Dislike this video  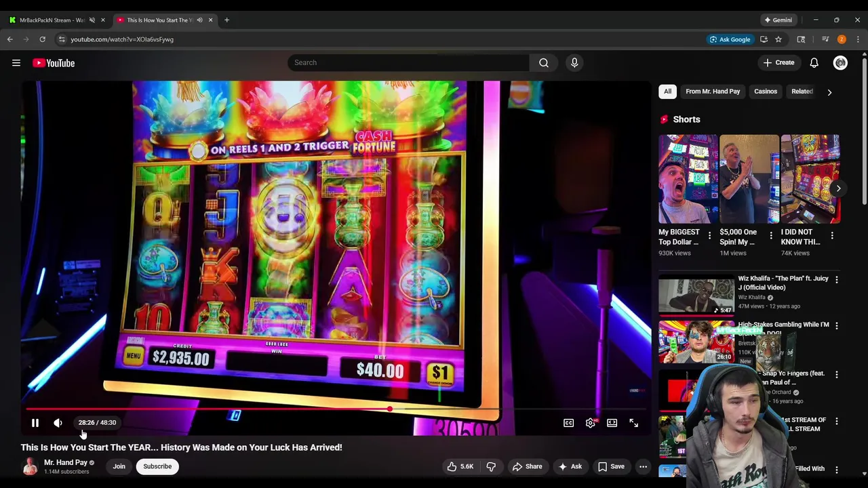click(x=491, y=466)
